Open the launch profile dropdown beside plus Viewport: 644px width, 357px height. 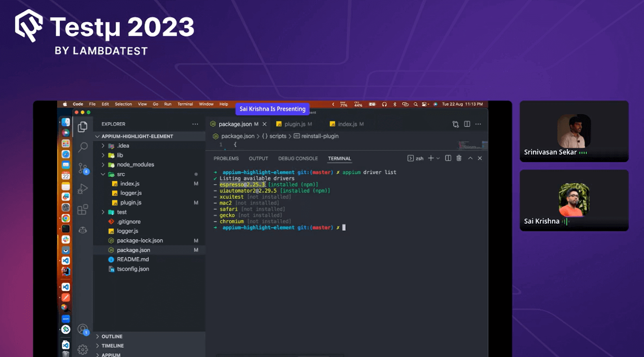pos(438,158)
